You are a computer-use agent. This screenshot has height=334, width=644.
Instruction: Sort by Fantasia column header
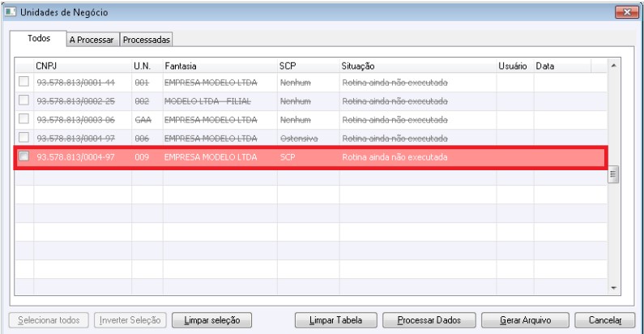220,66
